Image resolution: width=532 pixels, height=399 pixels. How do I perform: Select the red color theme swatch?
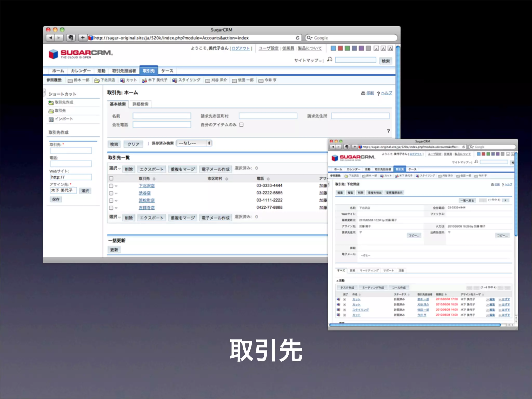coord(340,48)
